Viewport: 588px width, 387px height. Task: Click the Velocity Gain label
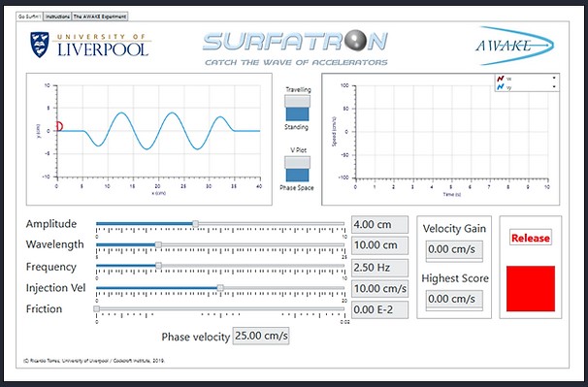[454, 229]
